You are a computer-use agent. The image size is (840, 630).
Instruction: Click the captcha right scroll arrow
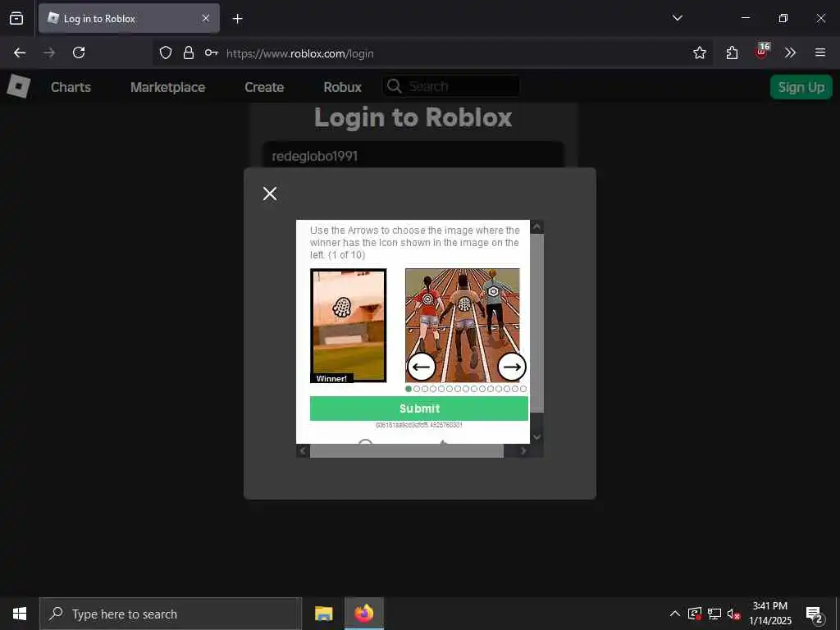523,451
